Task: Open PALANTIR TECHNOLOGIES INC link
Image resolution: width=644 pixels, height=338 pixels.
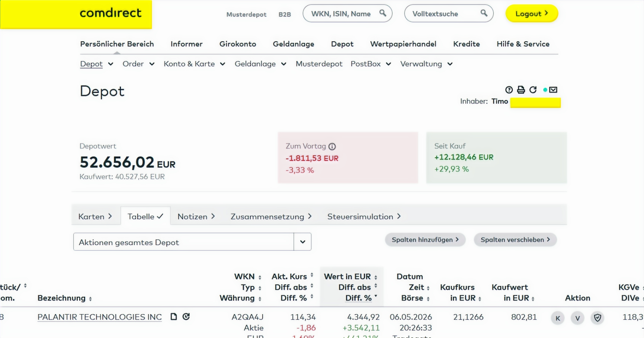Action: coord(100,317)
